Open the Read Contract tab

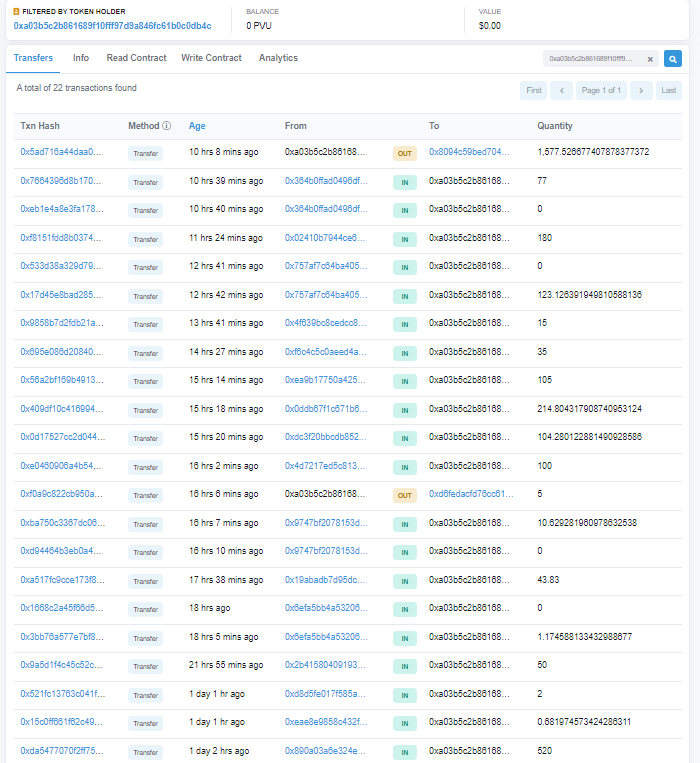click(136, 58)
